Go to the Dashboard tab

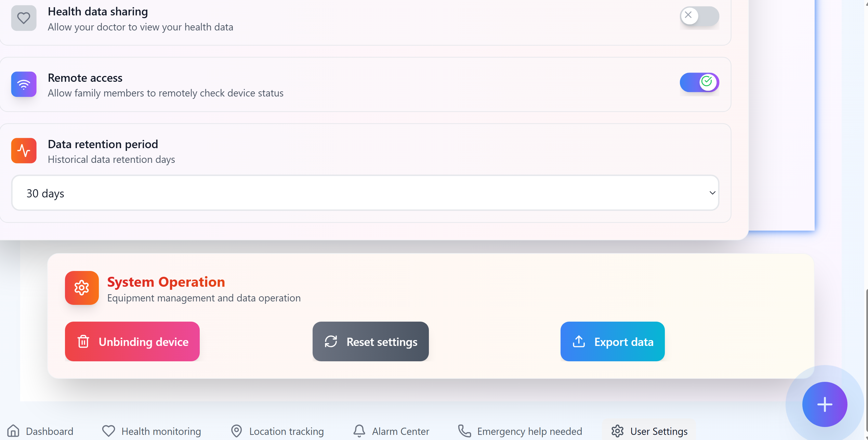click(40, 431)
